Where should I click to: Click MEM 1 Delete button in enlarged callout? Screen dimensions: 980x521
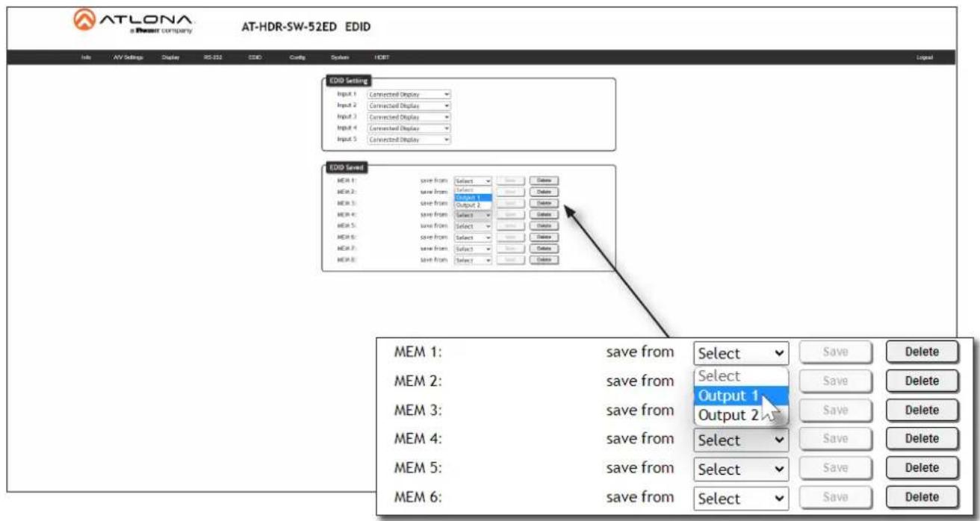pyautogui.click(x=922, y=352)
